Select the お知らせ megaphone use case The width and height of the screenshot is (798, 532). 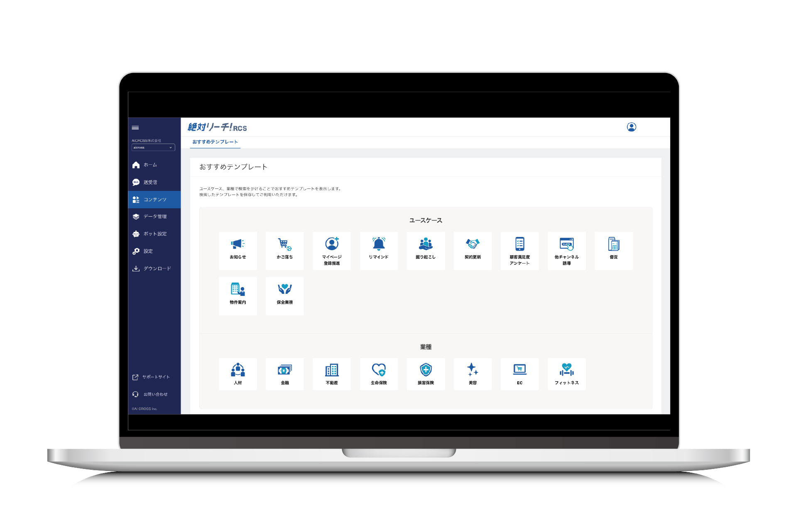click(237, 250)
